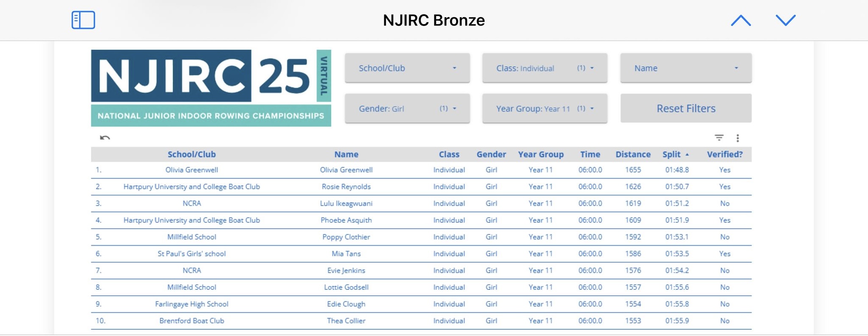
Task: Sort by Name column header
Action: coord(346,154)
